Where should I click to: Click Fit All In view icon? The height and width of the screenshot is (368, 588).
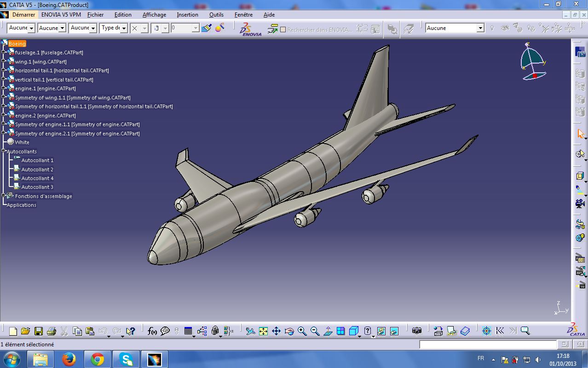pos(263,331)
